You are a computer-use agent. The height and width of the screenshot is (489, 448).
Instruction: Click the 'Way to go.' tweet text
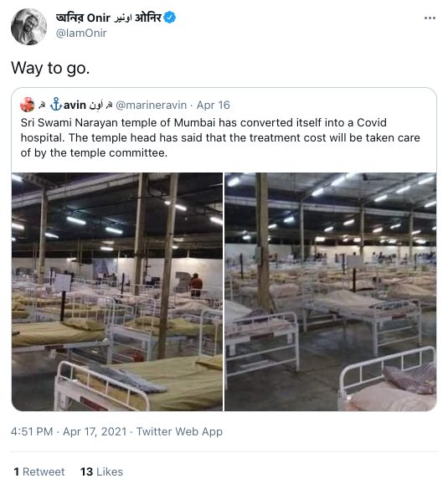tap(50, 68)
